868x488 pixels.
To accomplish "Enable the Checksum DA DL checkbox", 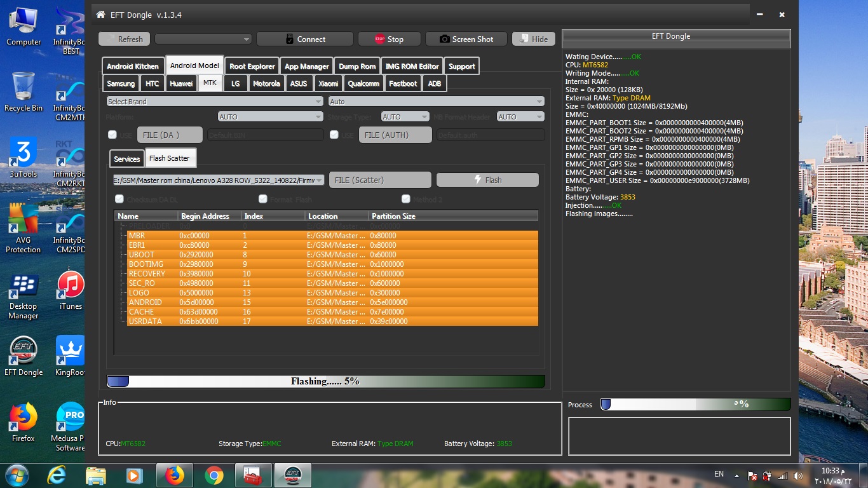I will (119, 199).
